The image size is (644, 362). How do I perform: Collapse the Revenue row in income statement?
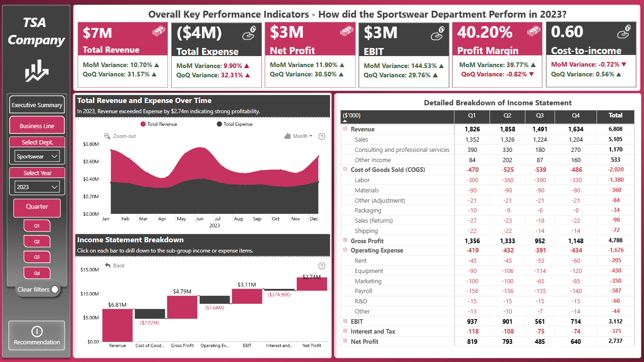pos(345,129)
